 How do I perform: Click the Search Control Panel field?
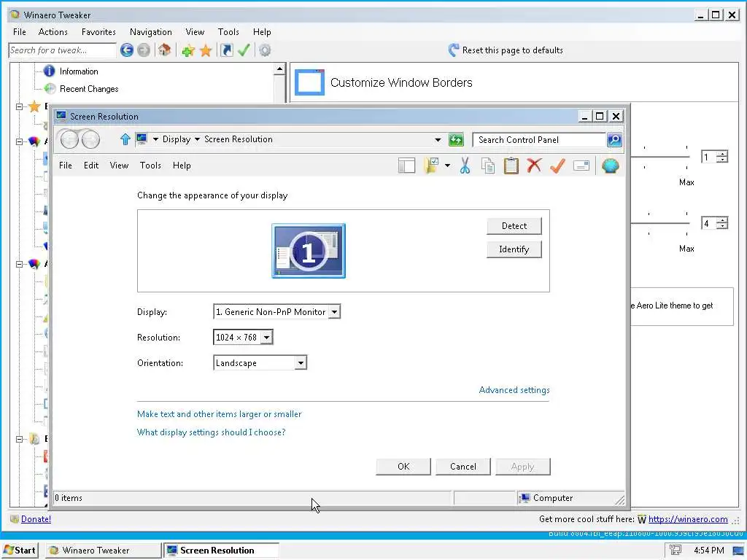[x=539, y=140]
